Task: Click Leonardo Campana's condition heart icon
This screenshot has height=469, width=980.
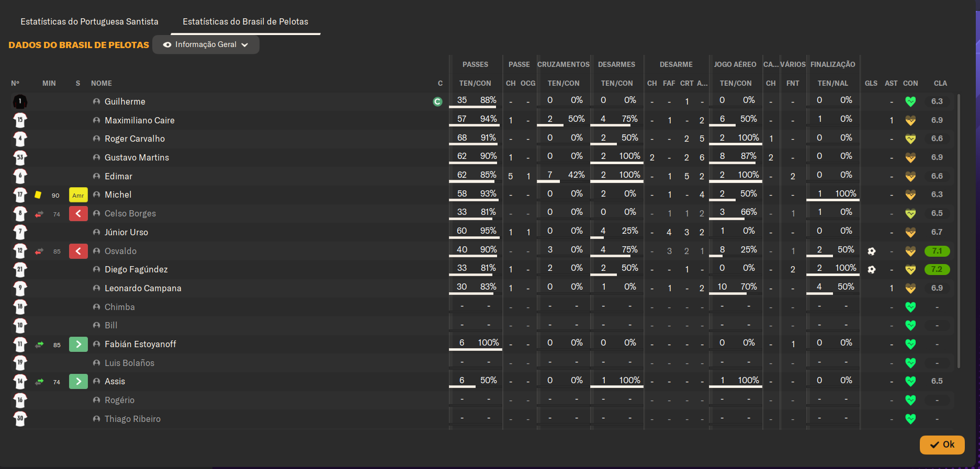Action: 910,288
